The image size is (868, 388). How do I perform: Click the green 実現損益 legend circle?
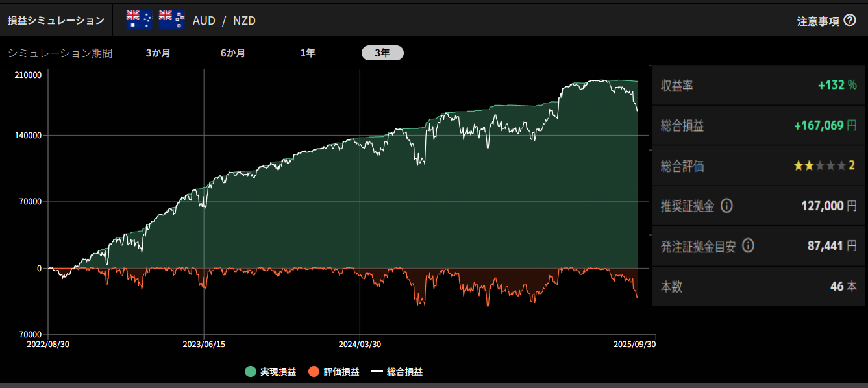pos(251,372)
